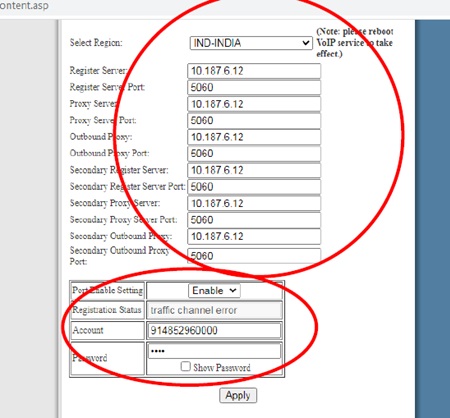The image size is (450, 418).
Task: Click the Account field containing 914852960000
Action: [214, 331]
